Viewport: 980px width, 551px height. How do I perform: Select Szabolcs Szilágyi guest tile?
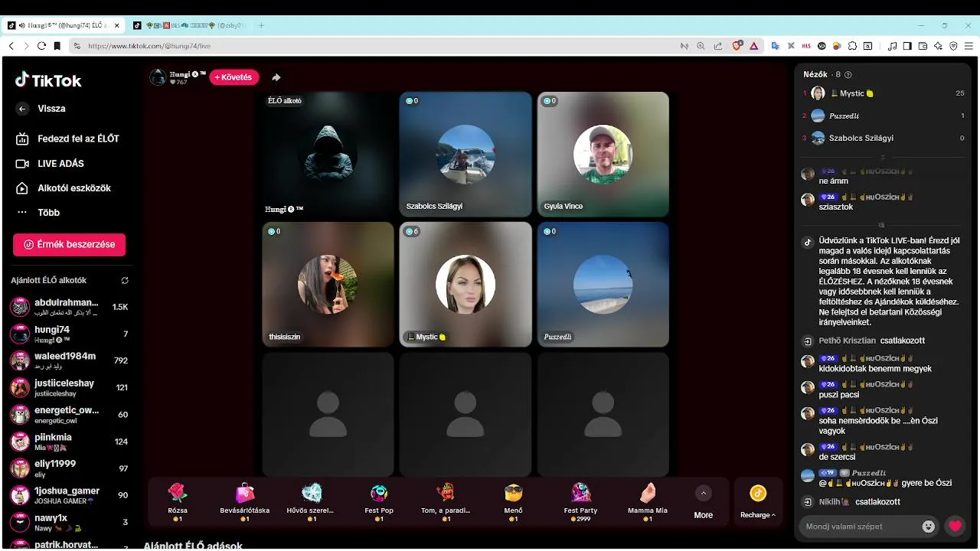coord(465,155)
